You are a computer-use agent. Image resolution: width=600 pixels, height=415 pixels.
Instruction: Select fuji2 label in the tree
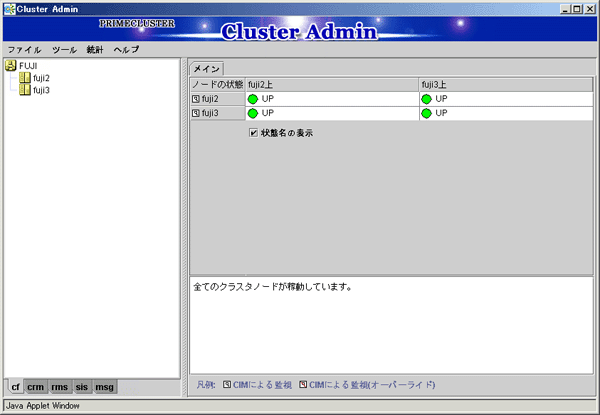click(41, 78)
